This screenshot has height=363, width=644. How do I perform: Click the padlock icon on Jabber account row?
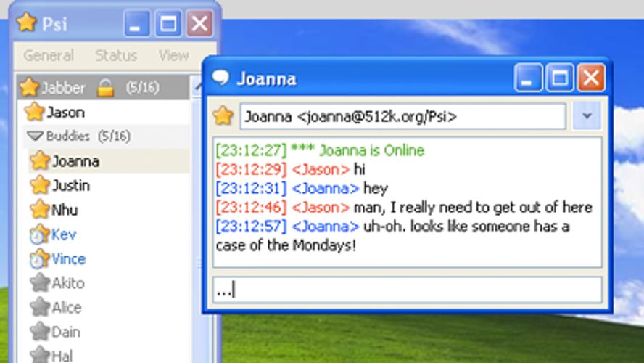106,89
